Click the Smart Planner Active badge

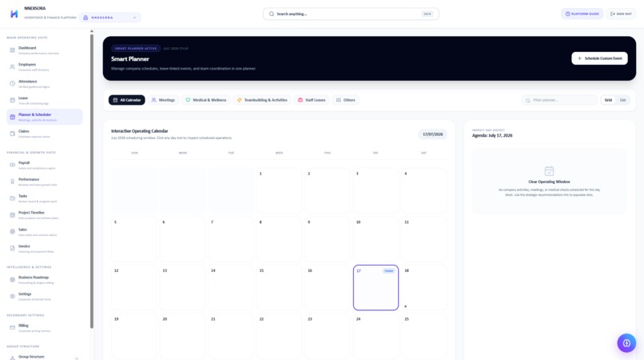(x=136, y=49)
